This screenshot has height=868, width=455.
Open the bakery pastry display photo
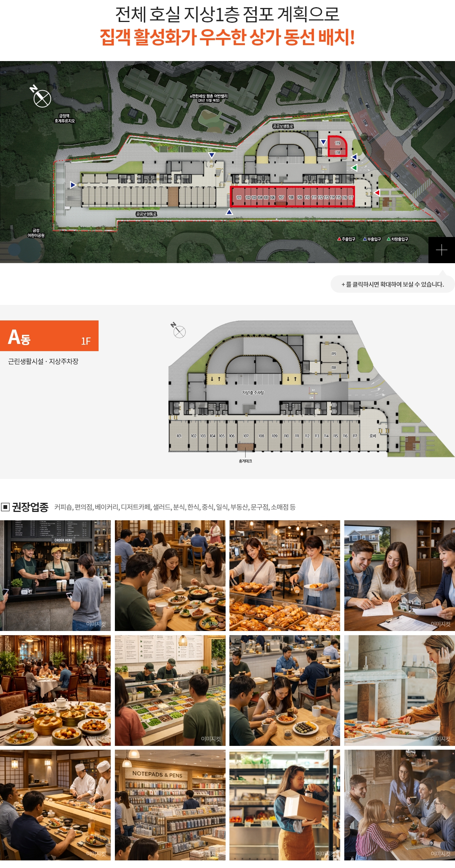(284, 576)
